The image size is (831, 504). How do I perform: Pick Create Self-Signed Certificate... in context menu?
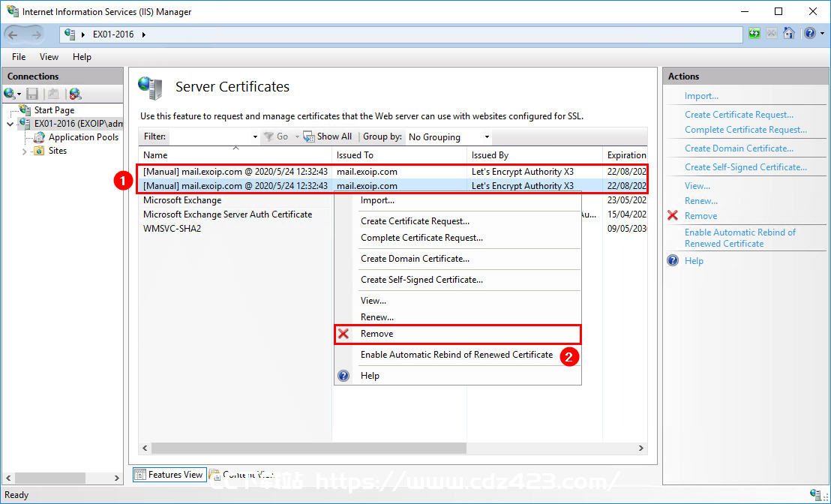pos(458,280)
